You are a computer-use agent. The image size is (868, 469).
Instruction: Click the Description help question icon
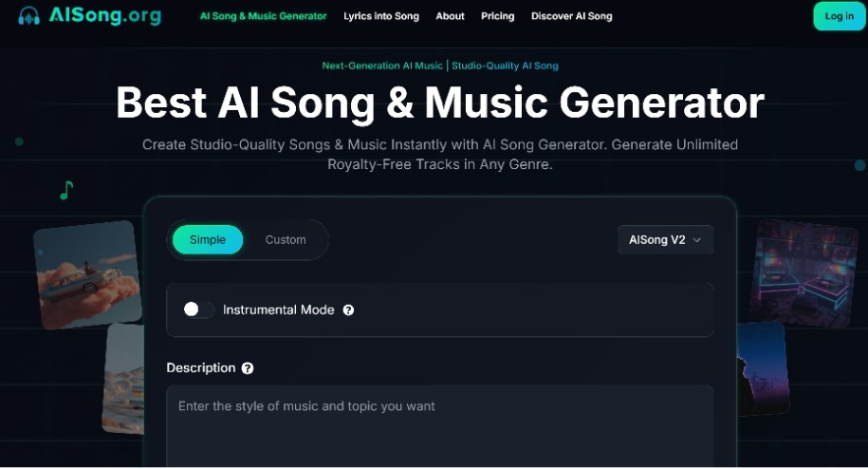[248, 368]
